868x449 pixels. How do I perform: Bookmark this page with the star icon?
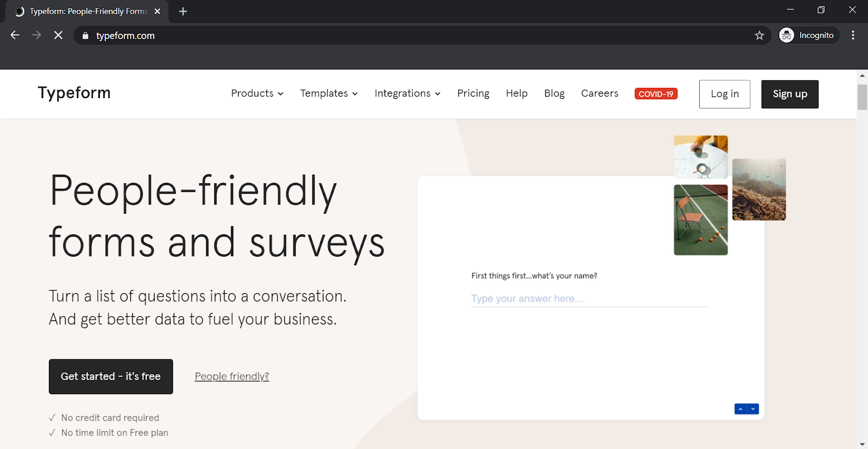tap(759, 35)
